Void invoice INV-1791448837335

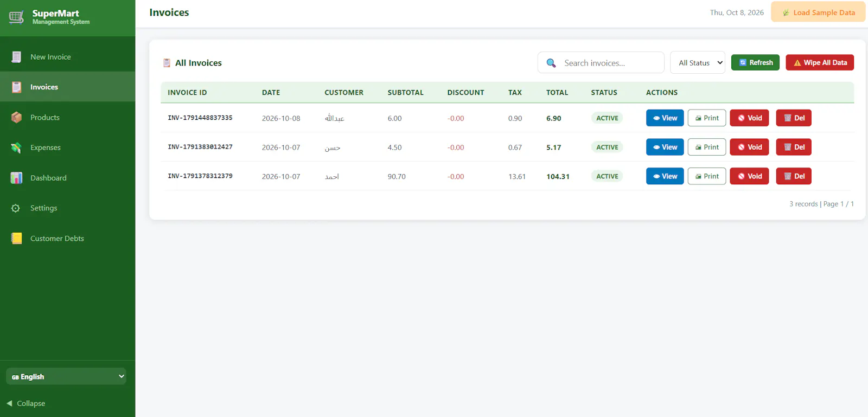click(x=749, y=118)
